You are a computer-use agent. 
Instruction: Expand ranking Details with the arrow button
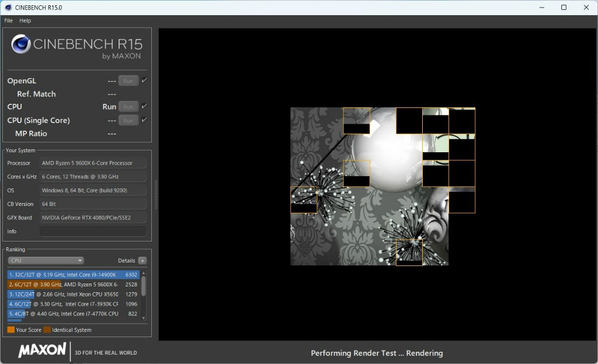[142, 261]
